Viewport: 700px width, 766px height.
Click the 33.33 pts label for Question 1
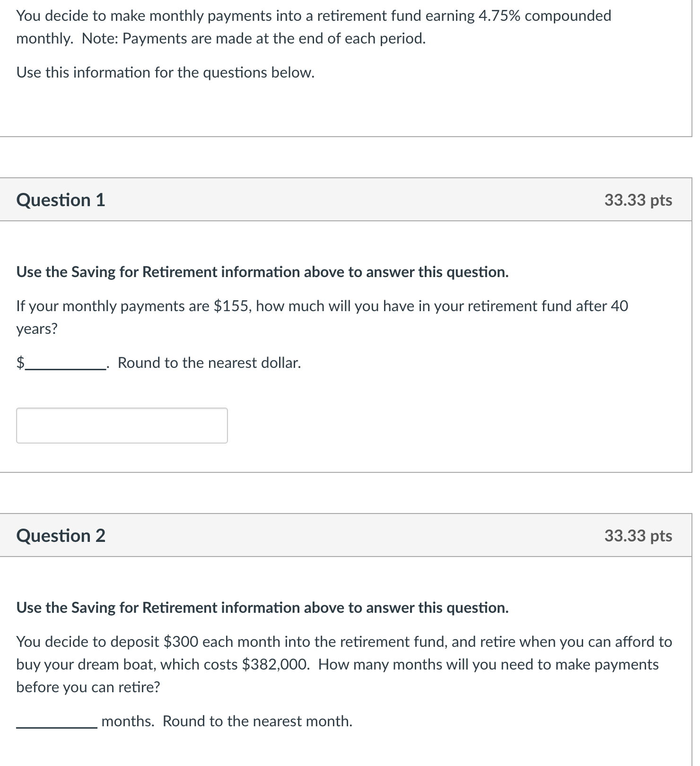[x=638, y=200]
